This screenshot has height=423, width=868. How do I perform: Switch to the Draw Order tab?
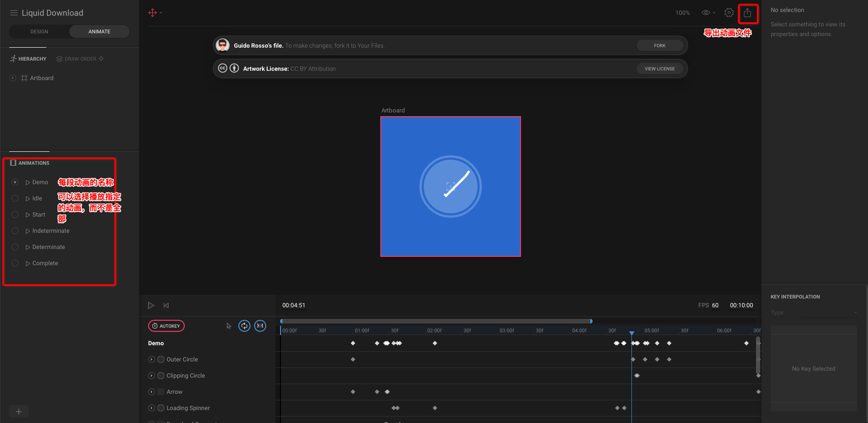point(80,59)
